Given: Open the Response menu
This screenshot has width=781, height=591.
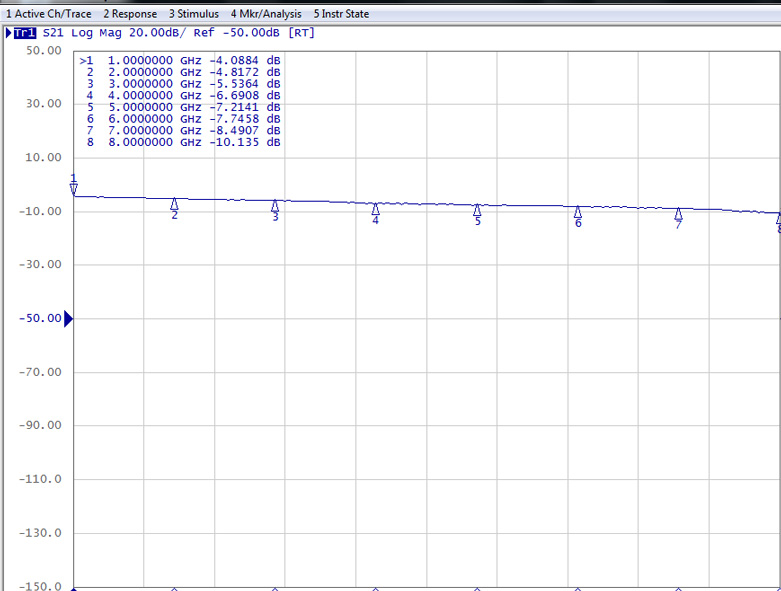Looking at the screenshot, I should 130,14.
